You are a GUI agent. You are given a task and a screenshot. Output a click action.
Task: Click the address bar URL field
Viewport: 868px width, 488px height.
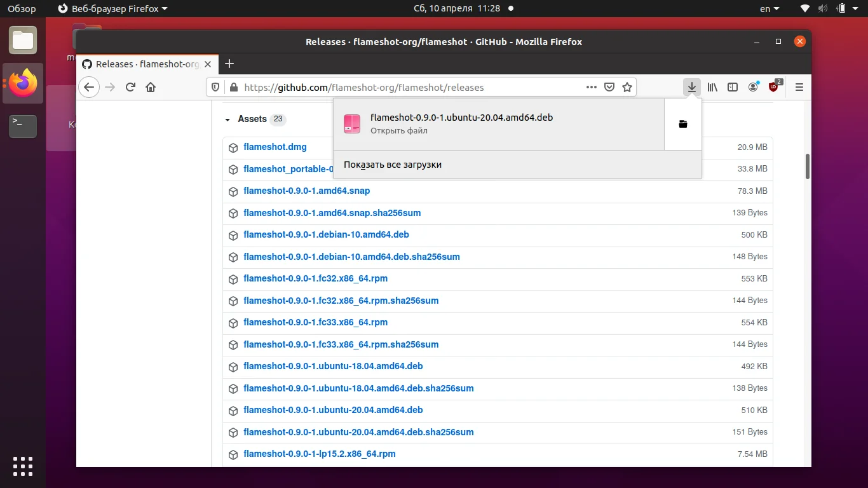[x=381, y=87]
